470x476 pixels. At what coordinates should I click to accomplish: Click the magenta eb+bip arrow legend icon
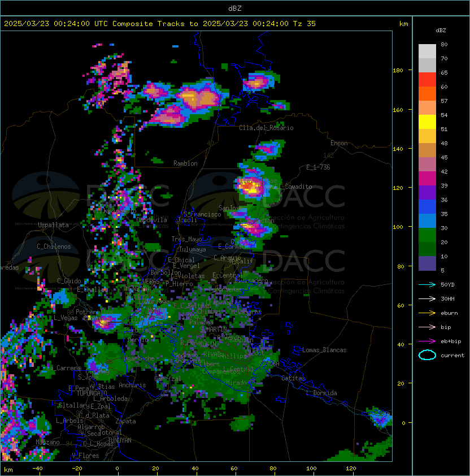427,341
